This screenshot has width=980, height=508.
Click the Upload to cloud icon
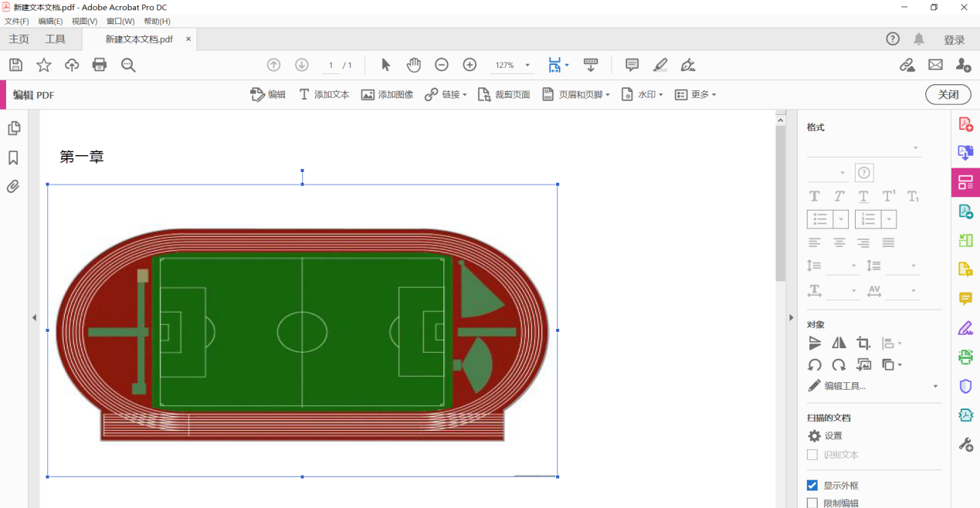[x=72, y=65]
